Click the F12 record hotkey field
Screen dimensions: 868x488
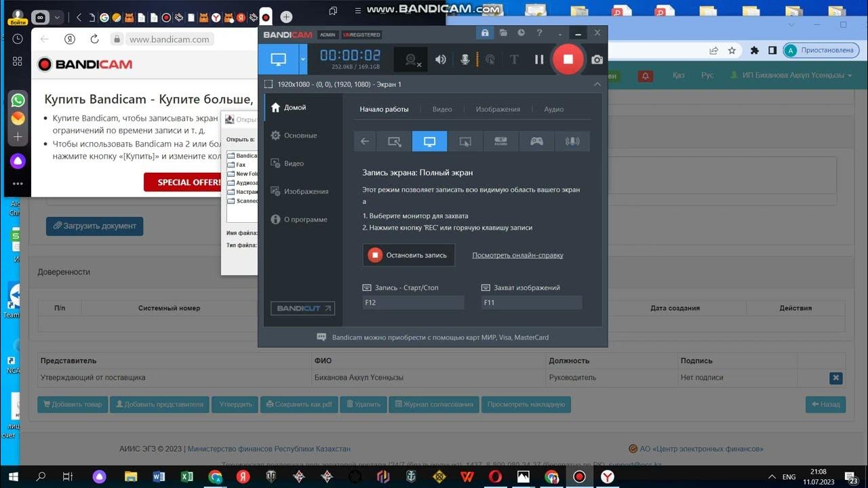click(x=413, y=303)
